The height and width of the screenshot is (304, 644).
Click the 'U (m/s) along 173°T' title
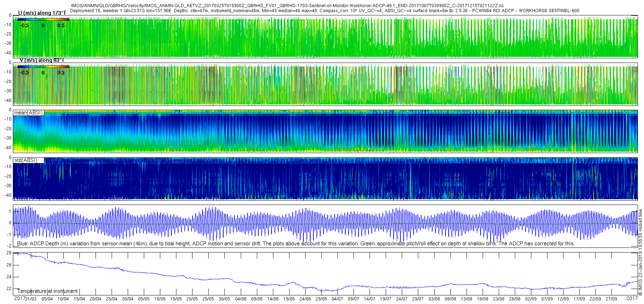coord(42,13)
